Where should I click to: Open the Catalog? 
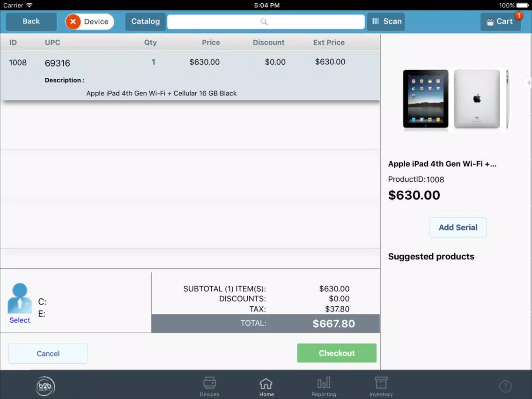pos(145,22)
